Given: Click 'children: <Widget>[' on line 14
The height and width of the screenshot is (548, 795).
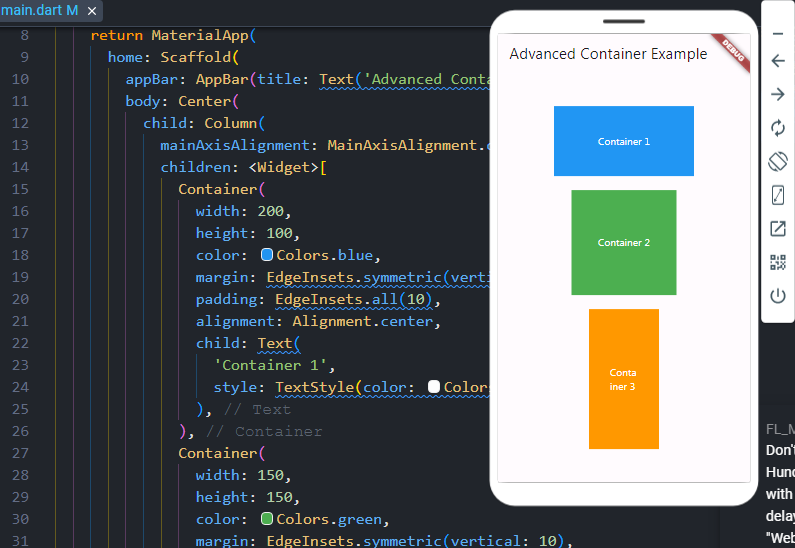Looking at the screenshot, I should pos(244,167).
